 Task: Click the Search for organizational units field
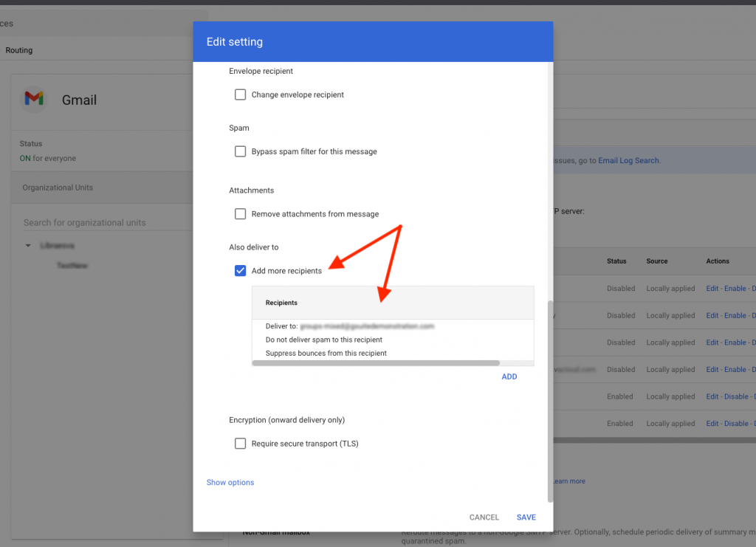click(x=96, y=222)
